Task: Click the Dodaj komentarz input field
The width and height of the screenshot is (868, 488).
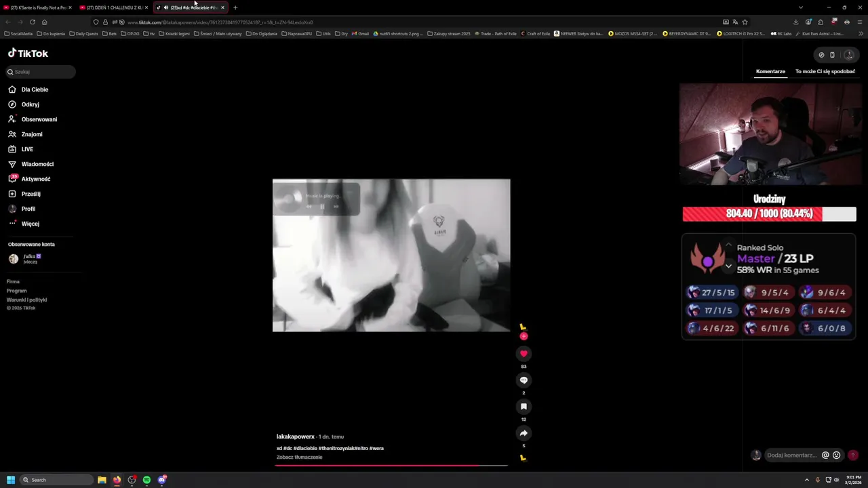Action: pos(792,455)
